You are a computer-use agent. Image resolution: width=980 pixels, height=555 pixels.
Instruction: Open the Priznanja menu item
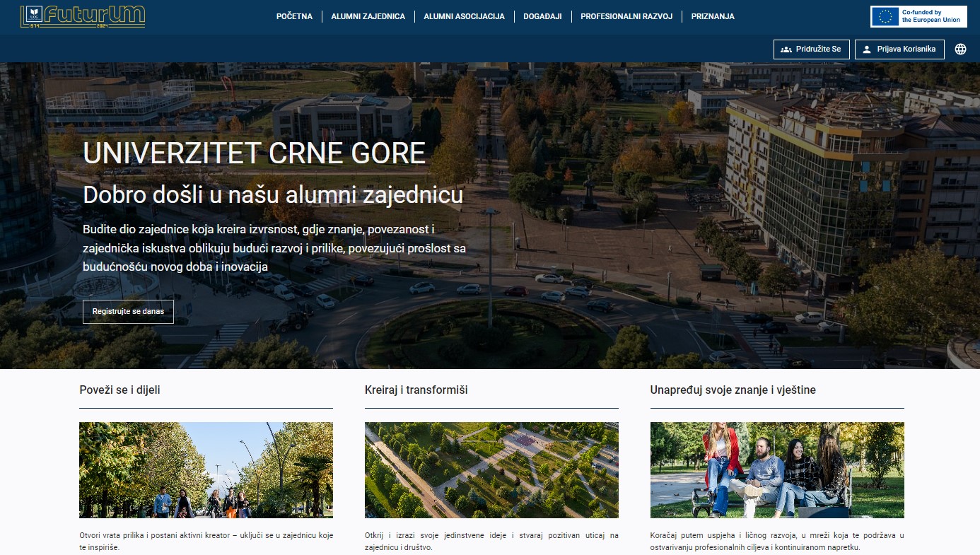coord(713,16)
